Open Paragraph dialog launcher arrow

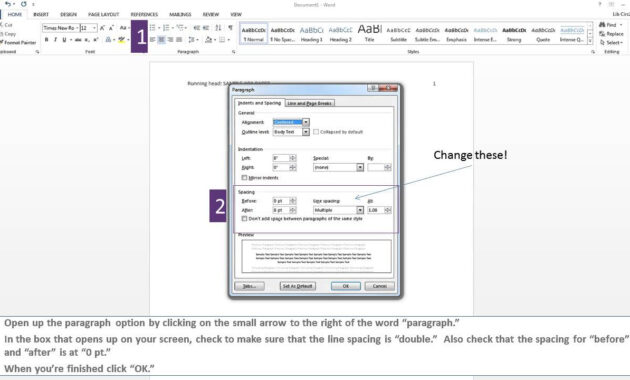[233, 52]
